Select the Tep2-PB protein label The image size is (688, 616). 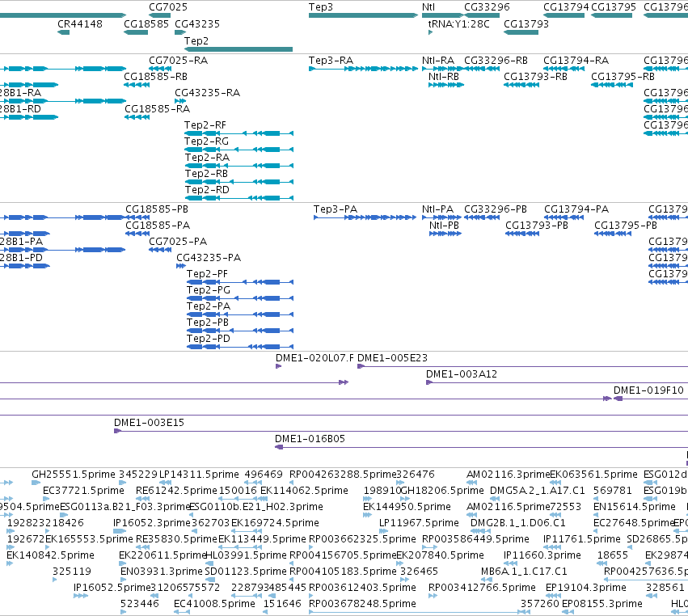[208, 322]
